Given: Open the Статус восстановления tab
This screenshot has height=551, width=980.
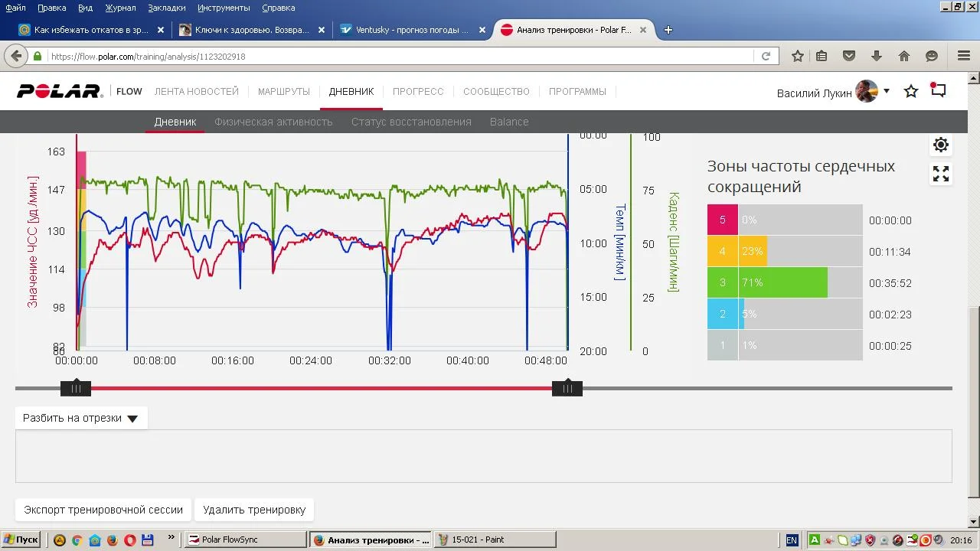Looking at the screenshot, I should [x=411, y=122].
